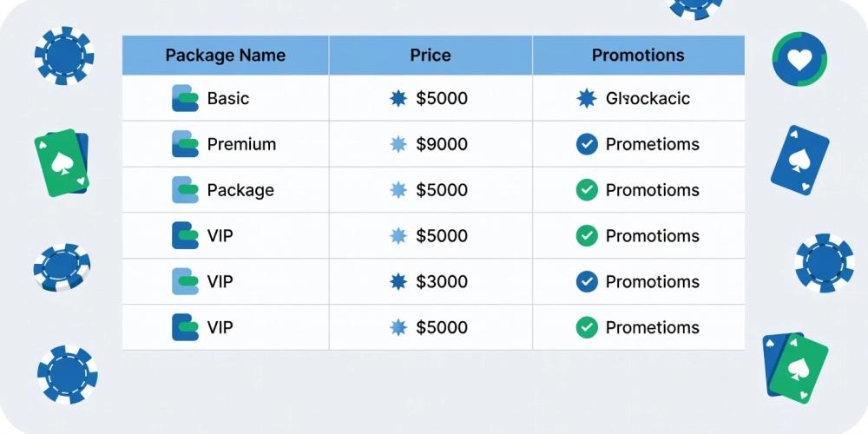Click the $3000 price value

click(x=442, y=282)
